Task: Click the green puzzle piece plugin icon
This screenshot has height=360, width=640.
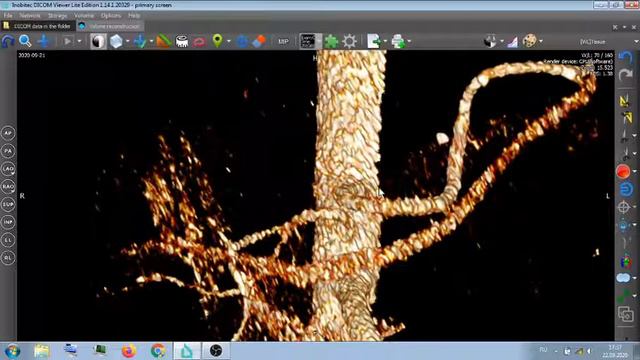Action: tap(331, 41)
